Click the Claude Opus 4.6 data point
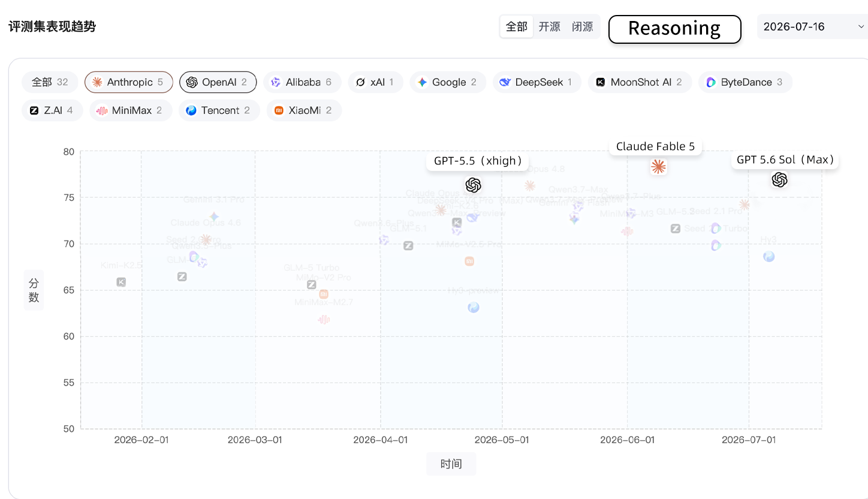This screenshot has height=499, width=868. click(206, 239)
